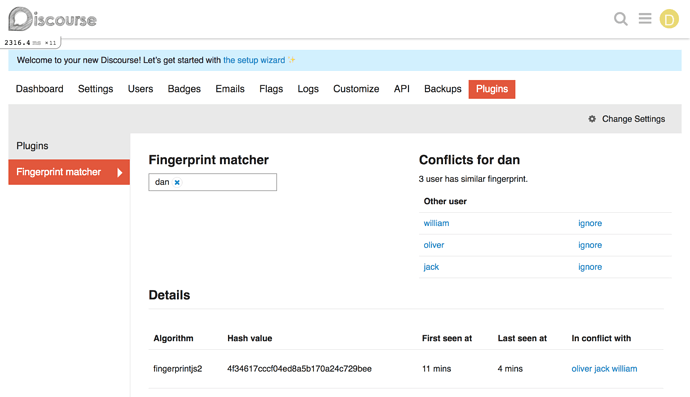Click the fingerprintjs2 algorithm cell
690x397 pixels.
click(x=177, y=369)
